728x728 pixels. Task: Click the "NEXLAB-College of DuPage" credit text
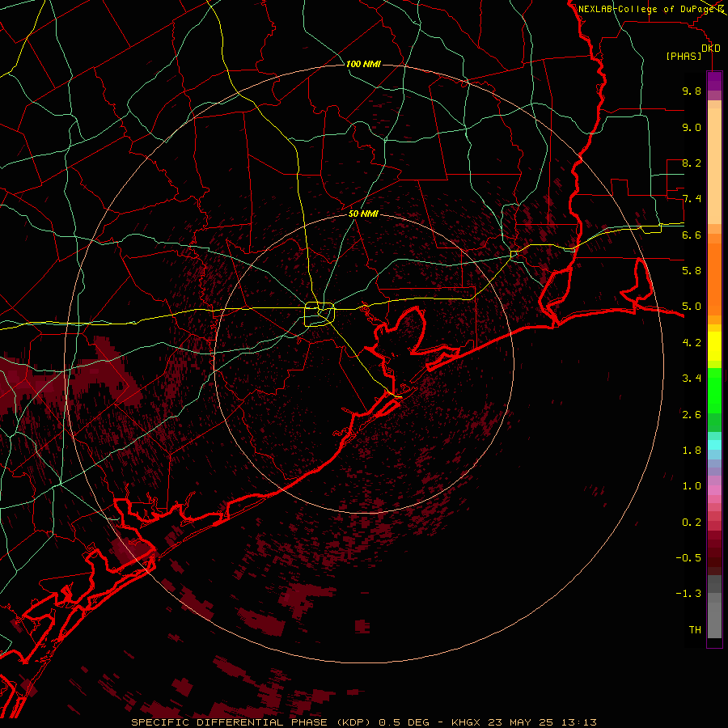click(646, 9)
